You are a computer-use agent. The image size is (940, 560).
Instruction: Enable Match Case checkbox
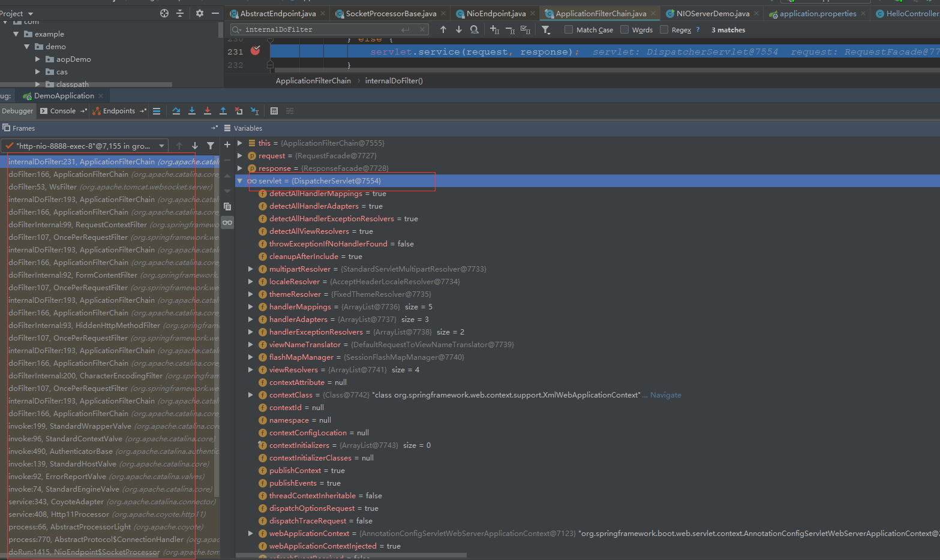[569, 29]
